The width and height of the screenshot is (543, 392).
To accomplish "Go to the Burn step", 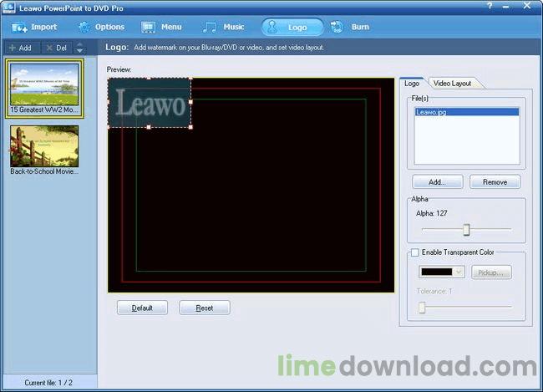I will click(351, 27).
